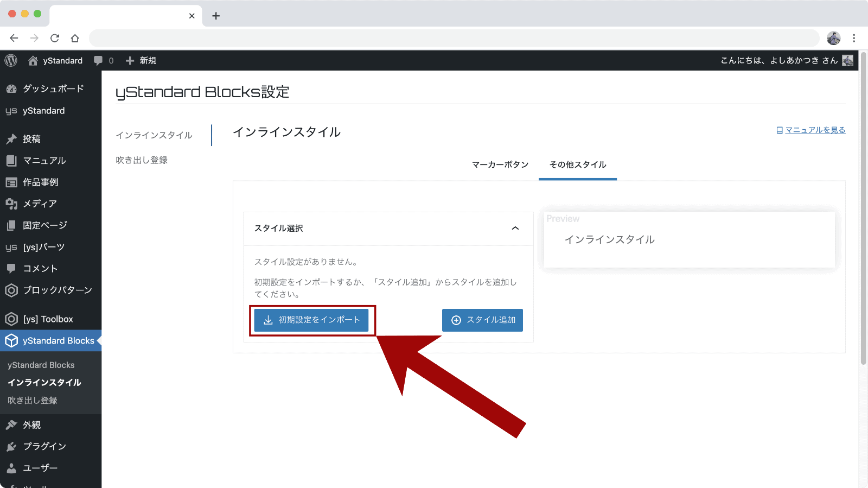The image size is (868, 488).
Task: Click the user avatar in admin bar
Action: [847, 60]
